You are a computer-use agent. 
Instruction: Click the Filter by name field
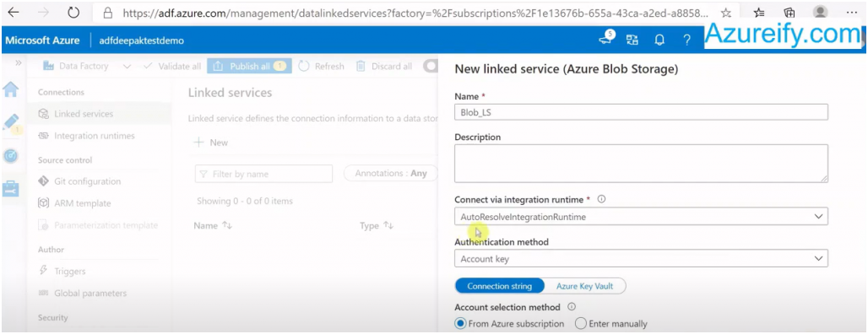[x=263, y=174]
